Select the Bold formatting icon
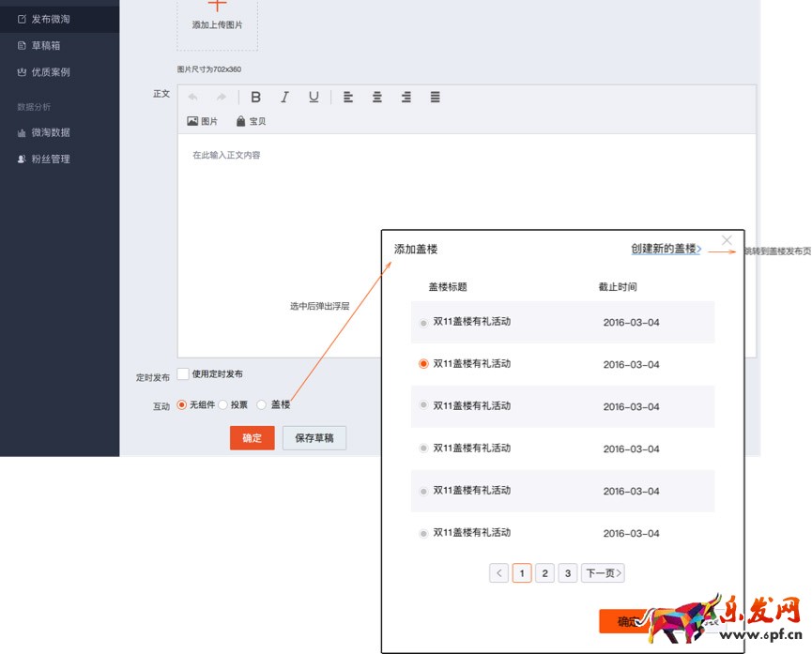812x654 pixels. tap(255, 97)
